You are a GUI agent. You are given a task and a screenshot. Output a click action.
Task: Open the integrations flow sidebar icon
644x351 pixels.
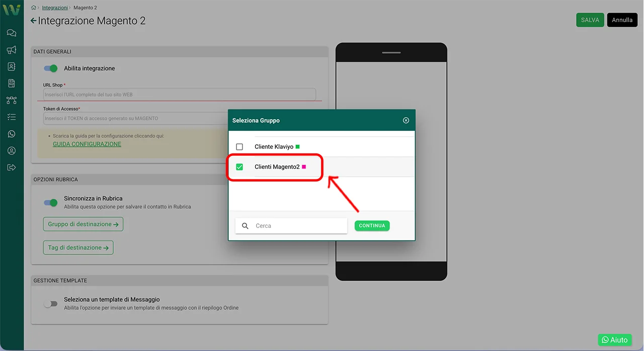click(x=12, y=100)
